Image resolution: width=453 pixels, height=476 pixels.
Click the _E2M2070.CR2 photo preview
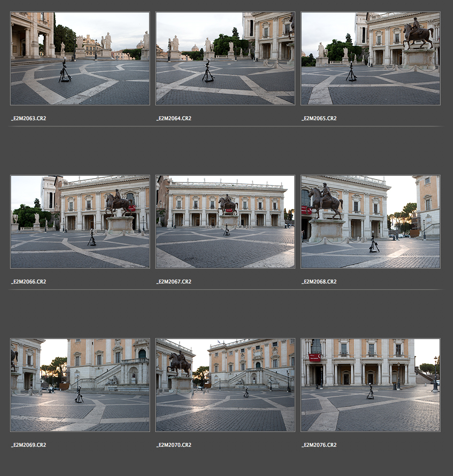coord(225,385)
